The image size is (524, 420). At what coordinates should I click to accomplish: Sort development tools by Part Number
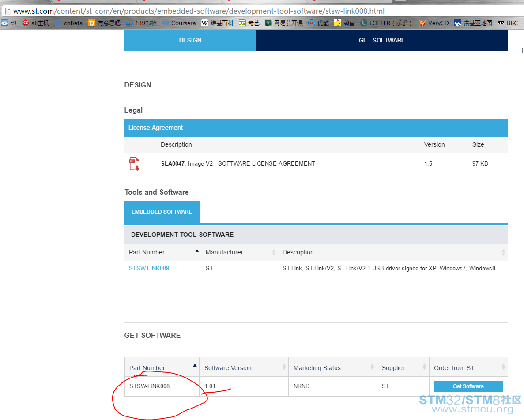[x=163, y=252]
